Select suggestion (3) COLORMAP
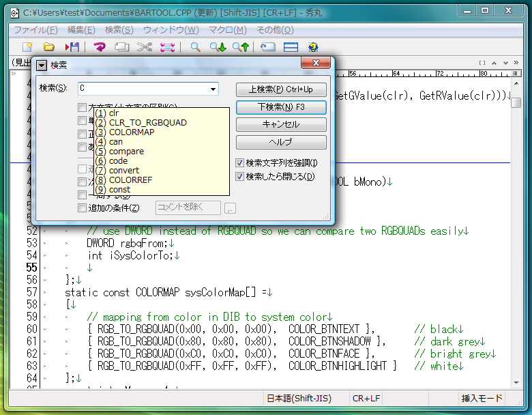The width and height of the screenshot is (532, 415). pyautogui.click(x=162, y=132)
